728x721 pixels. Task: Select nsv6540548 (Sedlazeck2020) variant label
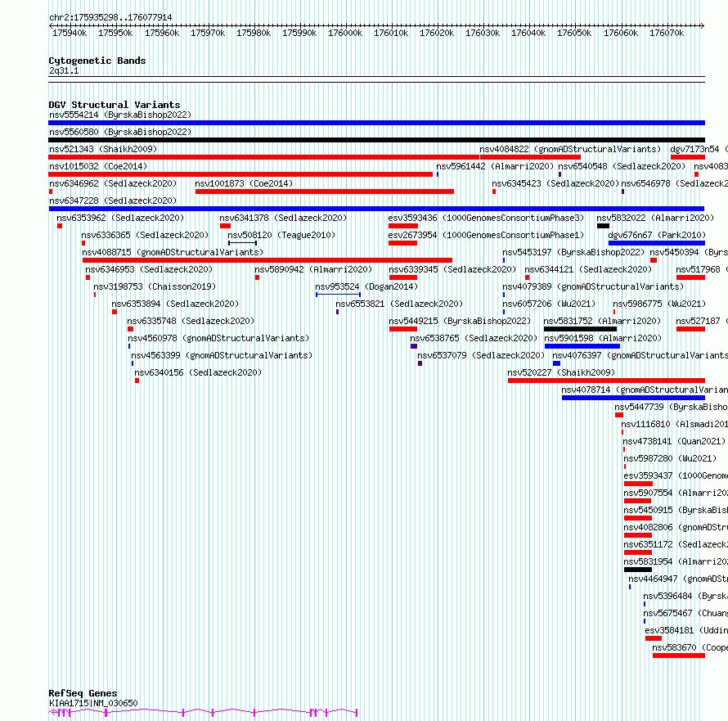[622, 166]
